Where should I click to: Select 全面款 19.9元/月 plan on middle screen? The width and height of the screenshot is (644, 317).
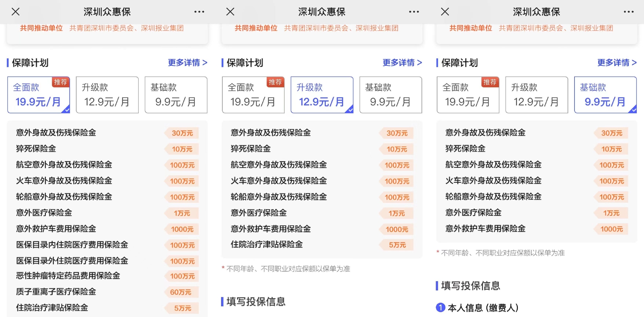[253, 95]
